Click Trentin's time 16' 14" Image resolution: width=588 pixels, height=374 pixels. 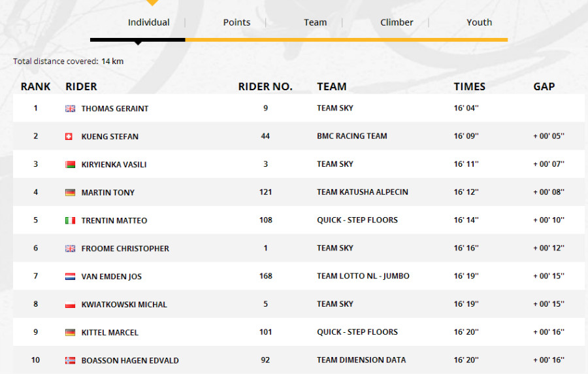coord(466,220)
